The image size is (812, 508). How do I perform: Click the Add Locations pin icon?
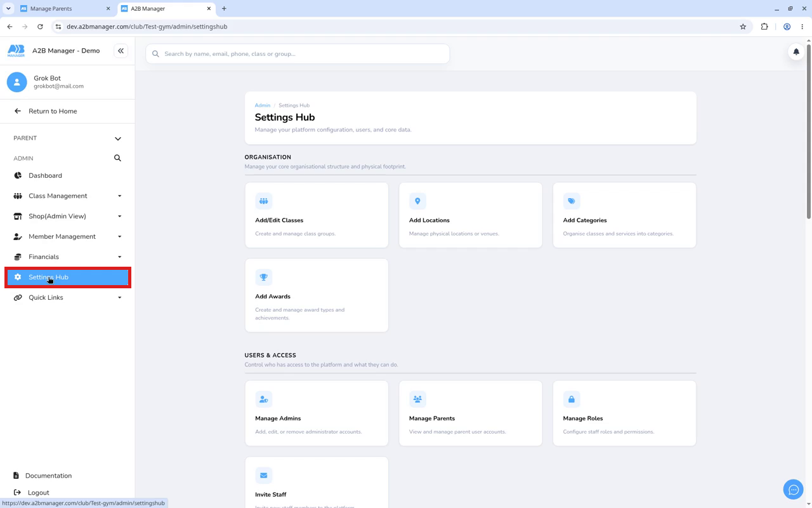coord(417,201)
